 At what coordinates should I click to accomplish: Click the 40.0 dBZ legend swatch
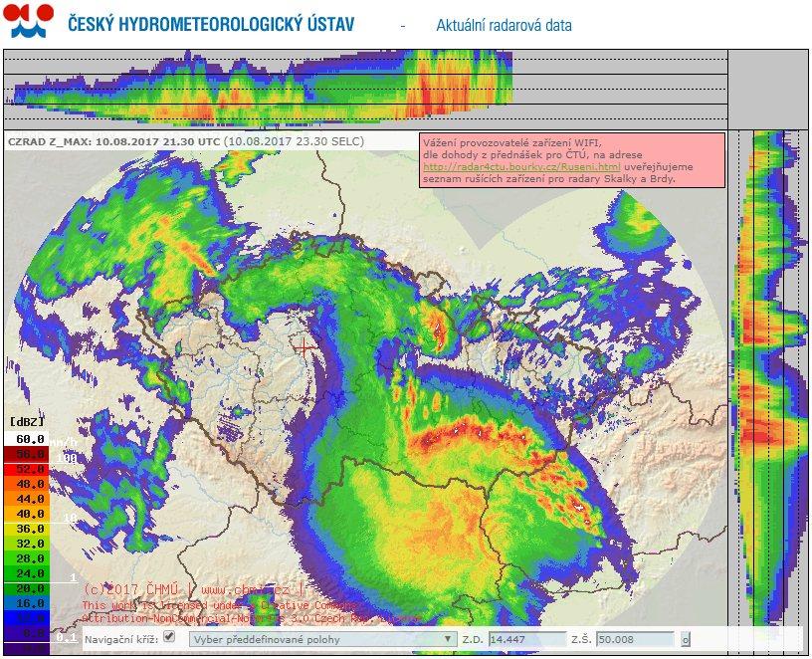[27, 515]
